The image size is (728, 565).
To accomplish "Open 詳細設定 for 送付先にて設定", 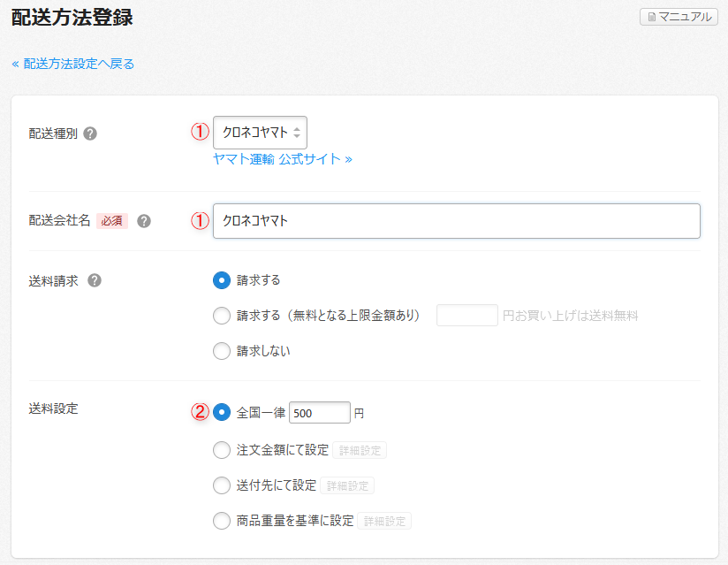I will pos(347,485).
